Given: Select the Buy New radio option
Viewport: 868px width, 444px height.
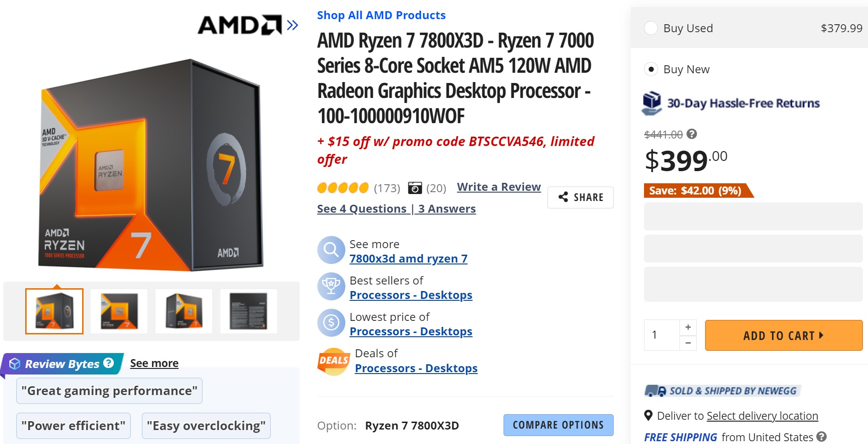Looking at the screenshot, I should pos(651,69).
